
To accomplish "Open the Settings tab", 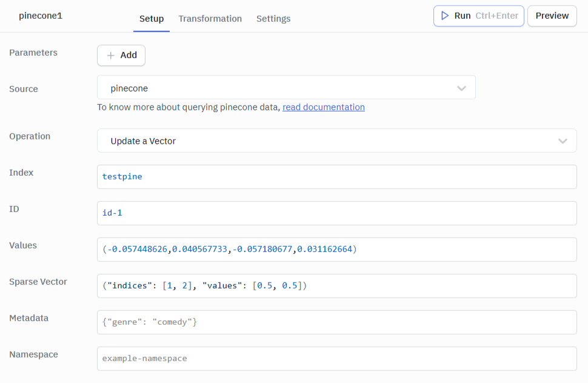I will (x=273, y=19).
